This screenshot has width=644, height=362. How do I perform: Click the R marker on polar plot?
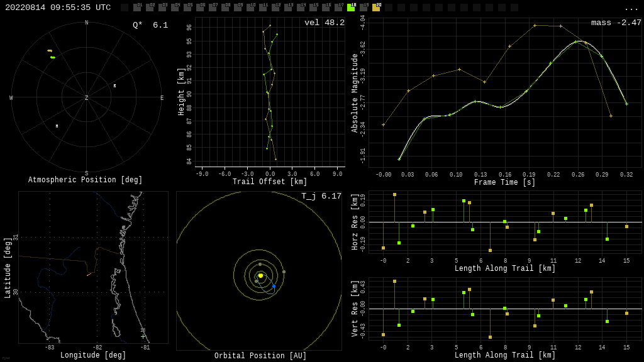click(114, 86)
